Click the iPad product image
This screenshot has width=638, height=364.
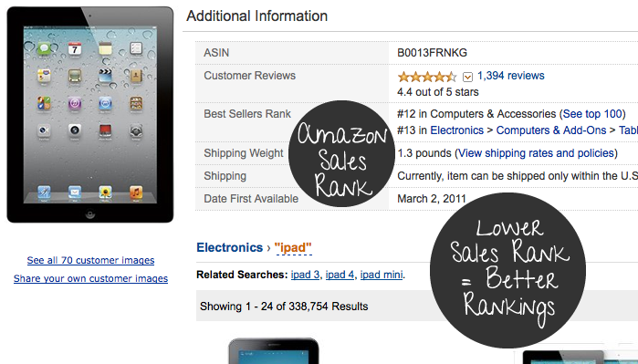(90, 115)
